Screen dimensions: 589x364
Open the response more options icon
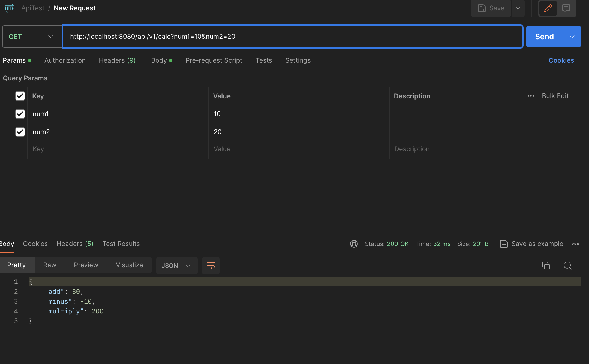click(575, 244)
